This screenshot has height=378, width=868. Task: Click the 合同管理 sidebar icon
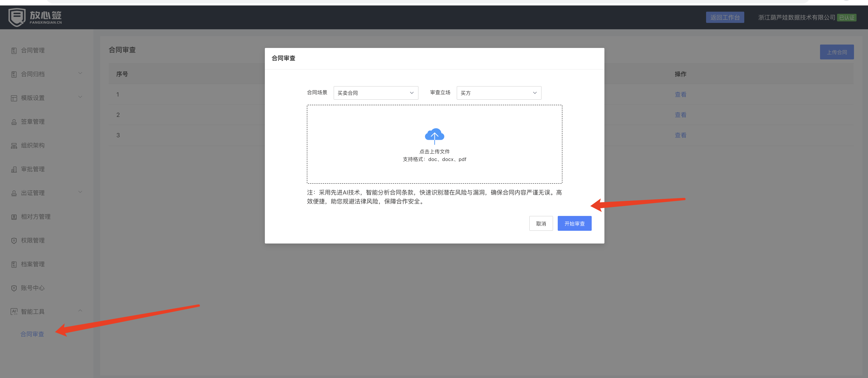pos(14,50)
